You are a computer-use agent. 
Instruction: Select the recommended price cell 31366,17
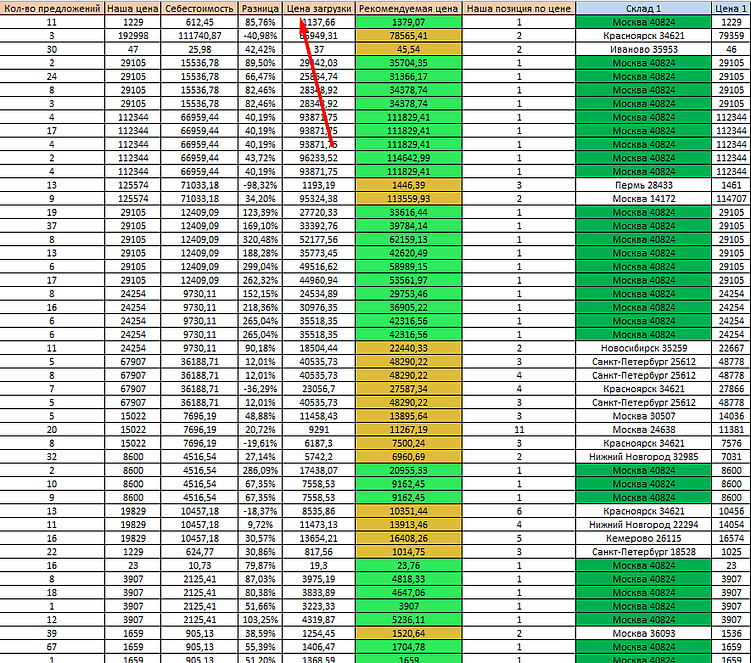tap(409, 77)
